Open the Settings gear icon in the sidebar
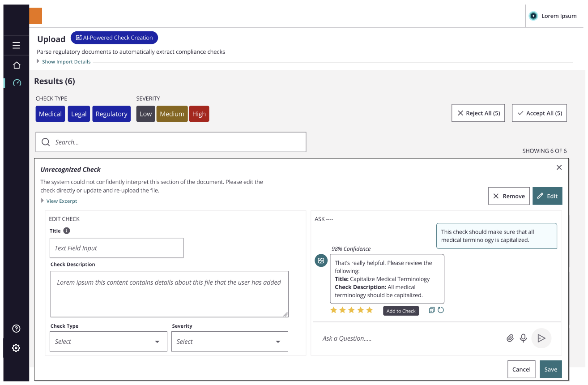This screenshot has width=588, height=385. [17, 348]
